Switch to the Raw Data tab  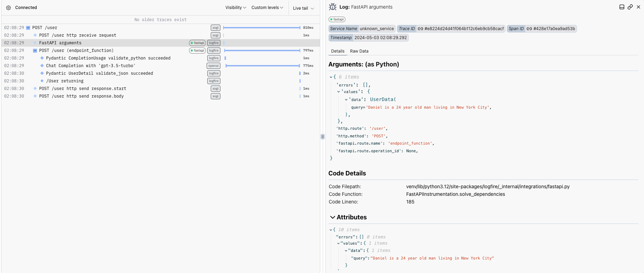pos(359,51)
